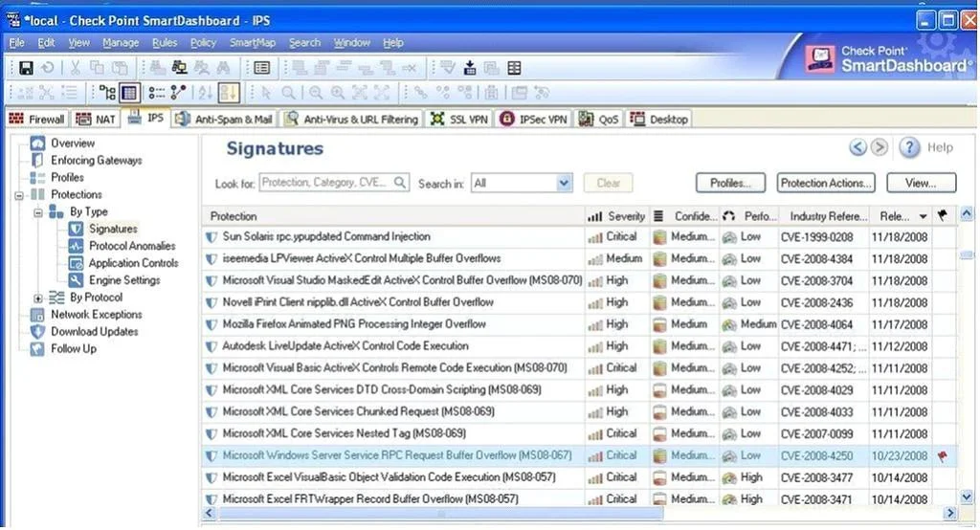Image resolution: width=980 pixels, height=530 pixels.
Task: Collapse the By Type tree node
Action: click(x=38, y=212)
